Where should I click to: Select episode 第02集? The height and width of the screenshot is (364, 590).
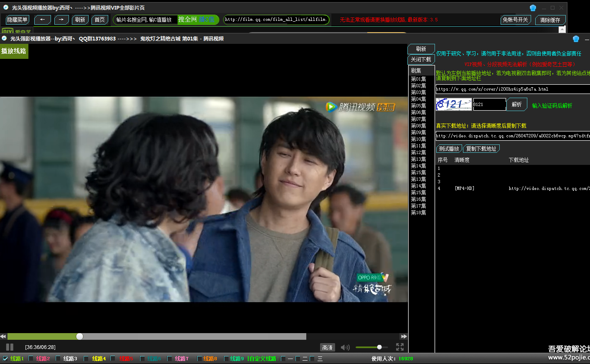point(418,86)
